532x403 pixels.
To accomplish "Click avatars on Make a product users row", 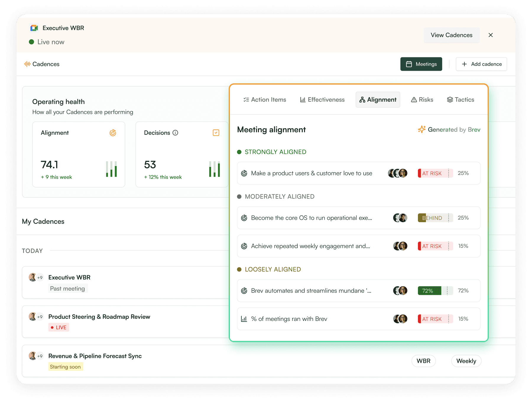I will pos(398,173).
